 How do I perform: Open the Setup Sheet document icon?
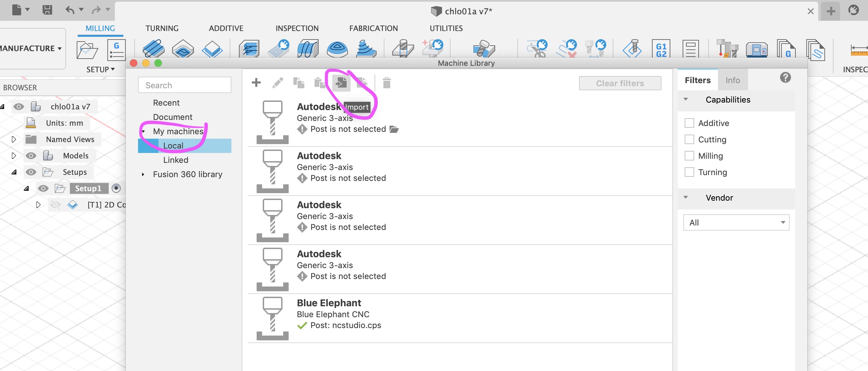click(690, 49)
